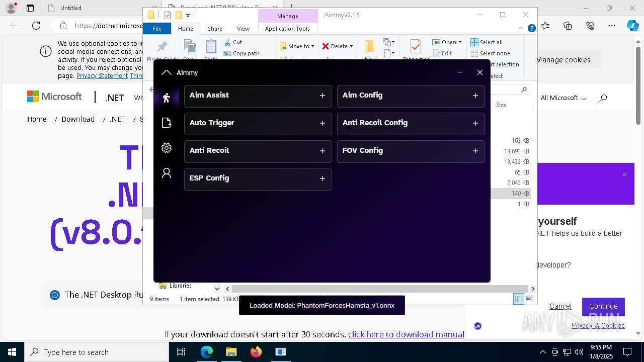Select the Manage contextual tab
Viewport: 644px width, 362px height.
tap(288, 16)
